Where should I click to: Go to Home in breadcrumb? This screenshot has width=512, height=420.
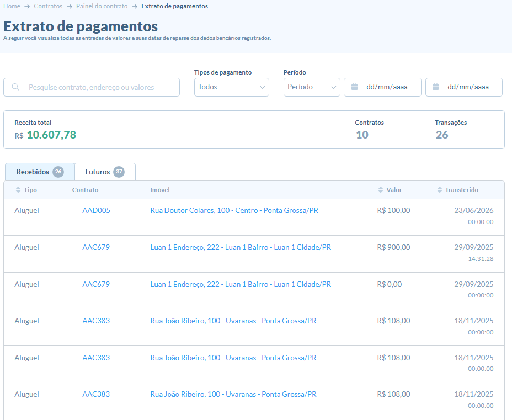[12, 6]
